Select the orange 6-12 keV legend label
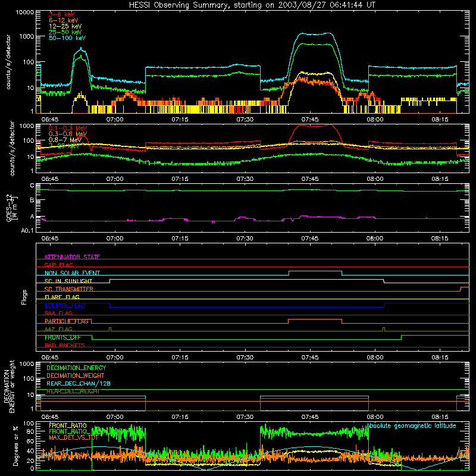Image resolution: width=476 pixels, height=476 pixels. tap(64, 20)
